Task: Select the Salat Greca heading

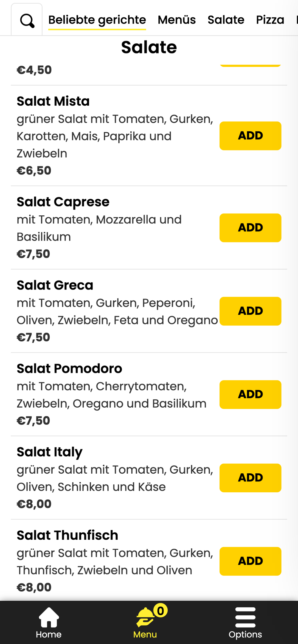Action: [x=55, y=285]
